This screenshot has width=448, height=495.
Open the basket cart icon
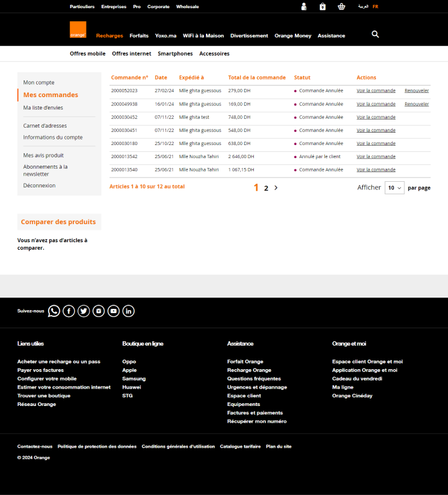coord(342,7)
